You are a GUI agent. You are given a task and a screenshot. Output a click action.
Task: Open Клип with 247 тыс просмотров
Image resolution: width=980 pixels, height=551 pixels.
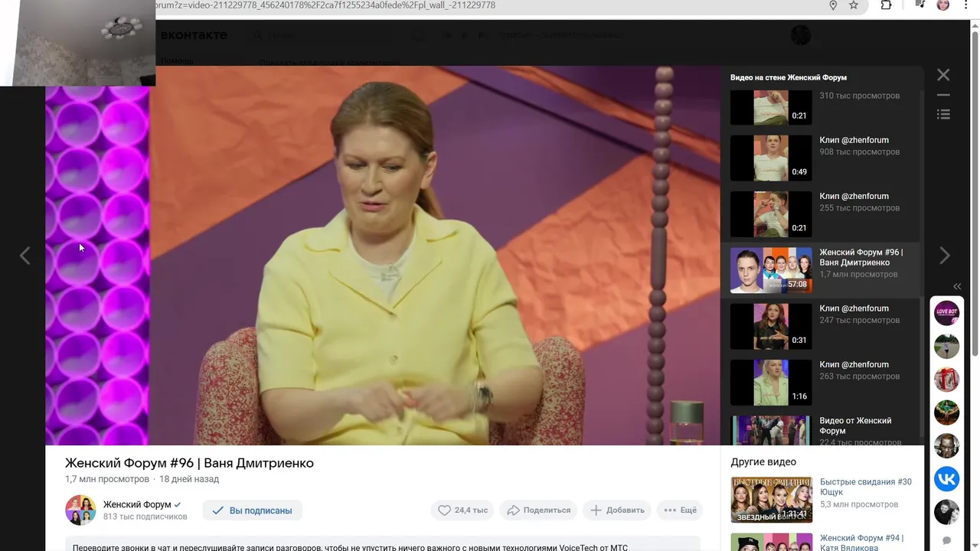854,308
